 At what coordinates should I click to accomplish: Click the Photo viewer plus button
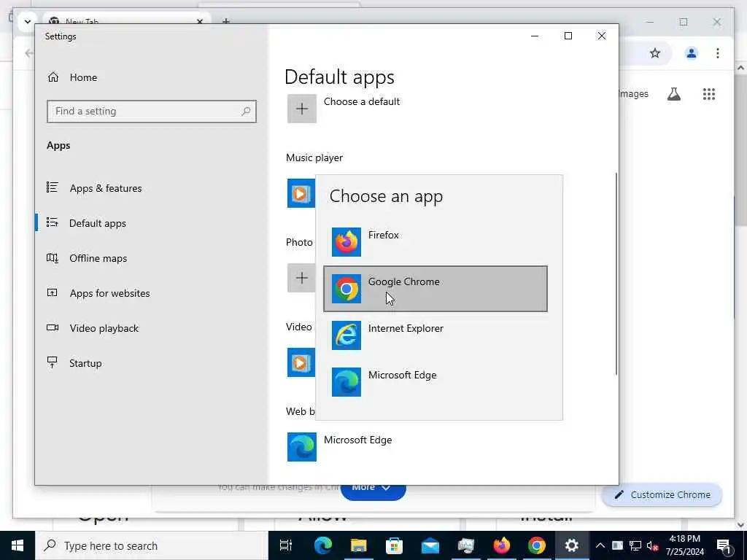point(301,278)
